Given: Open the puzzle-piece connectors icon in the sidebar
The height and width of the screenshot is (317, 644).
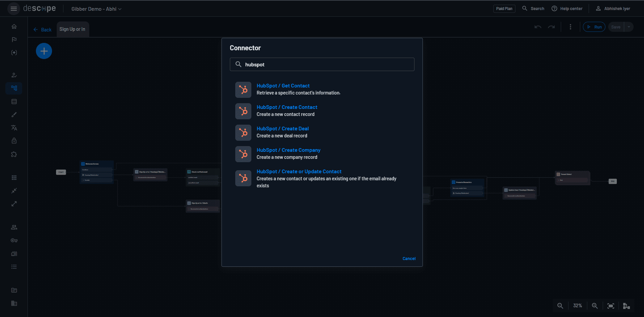Looking at the screenshot, I should click(x=14, y=154).
